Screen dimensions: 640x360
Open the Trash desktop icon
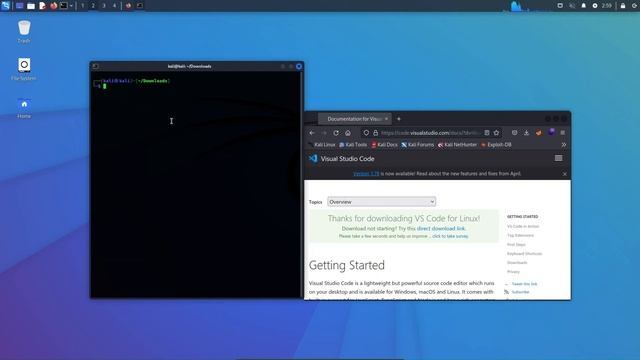click(x=24, y=32)
